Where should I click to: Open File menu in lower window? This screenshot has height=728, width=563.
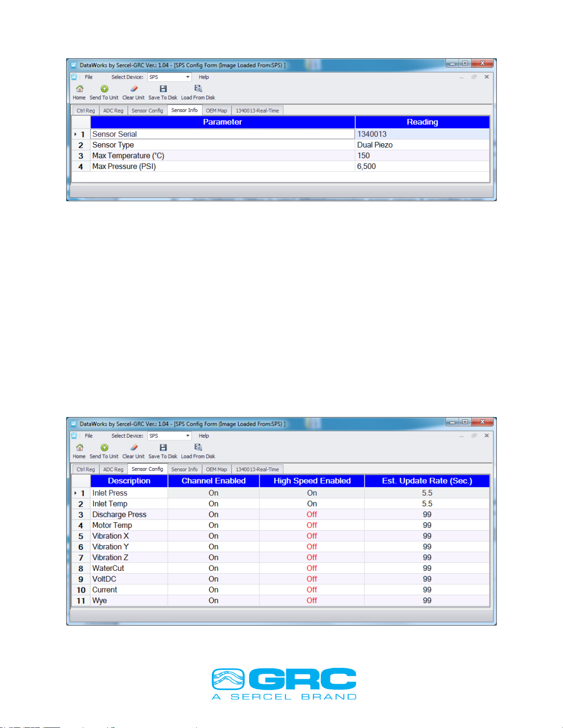(x=89, y=436)
